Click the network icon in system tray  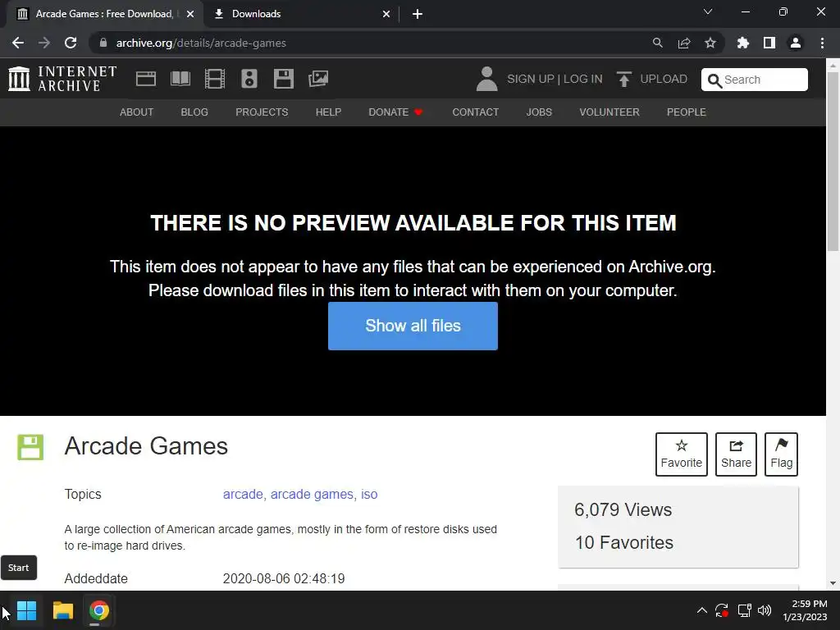coord(744,610)
